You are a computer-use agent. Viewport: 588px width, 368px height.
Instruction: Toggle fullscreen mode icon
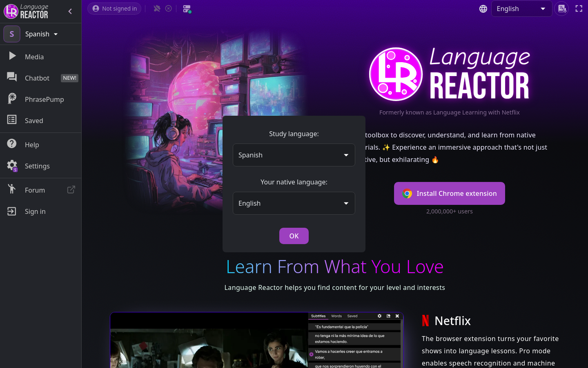579,9
